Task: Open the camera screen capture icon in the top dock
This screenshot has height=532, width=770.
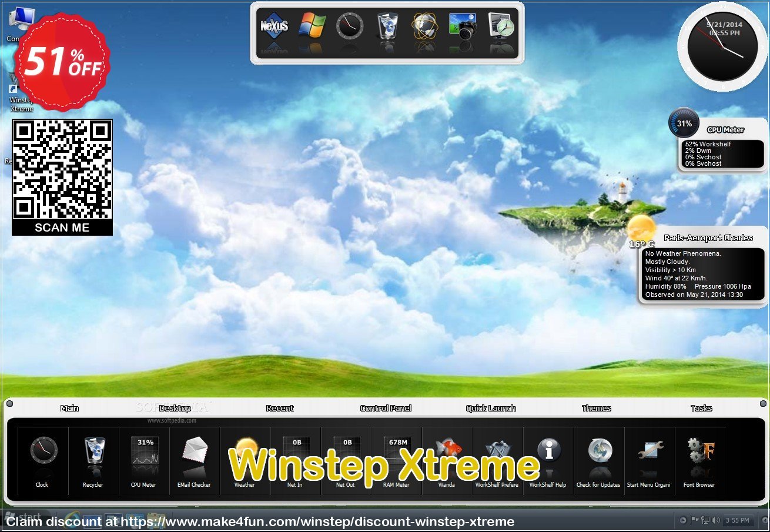Action: [x=463, y=27]
